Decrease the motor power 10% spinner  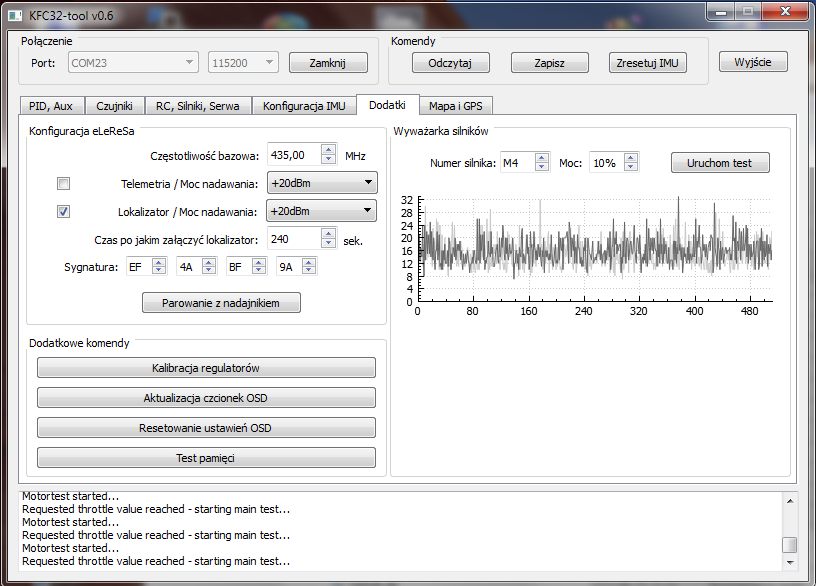[x=630, y=167]
